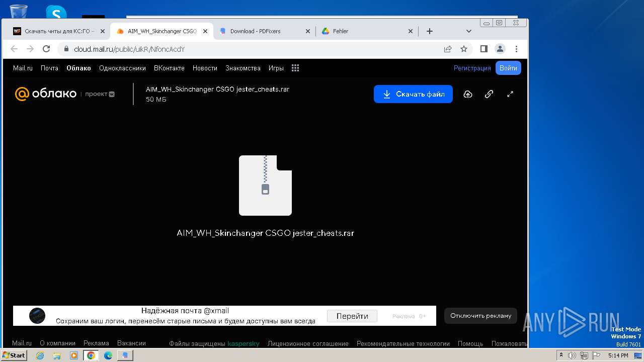Click the rar archive file thumbnail
This screenshot has width=644, height=362.
pos(265,186)
